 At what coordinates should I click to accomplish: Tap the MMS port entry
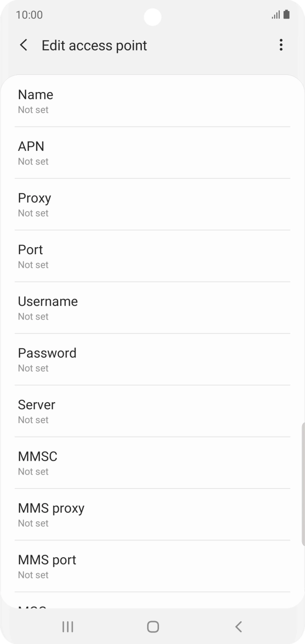(152, 566)
